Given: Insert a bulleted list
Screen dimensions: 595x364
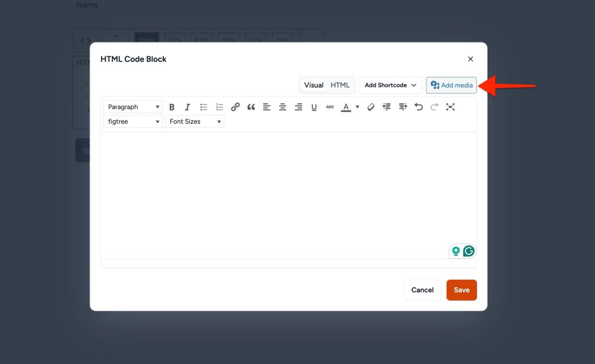Looking at the screenshot, I should click(204, 107).
